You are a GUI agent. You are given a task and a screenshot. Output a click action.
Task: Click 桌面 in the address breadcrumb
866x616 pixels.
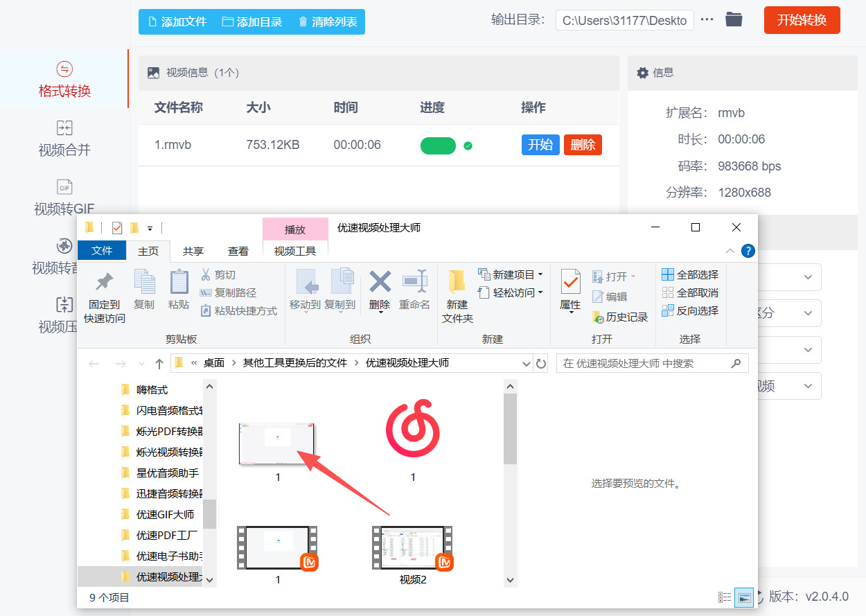coord(214,363)
